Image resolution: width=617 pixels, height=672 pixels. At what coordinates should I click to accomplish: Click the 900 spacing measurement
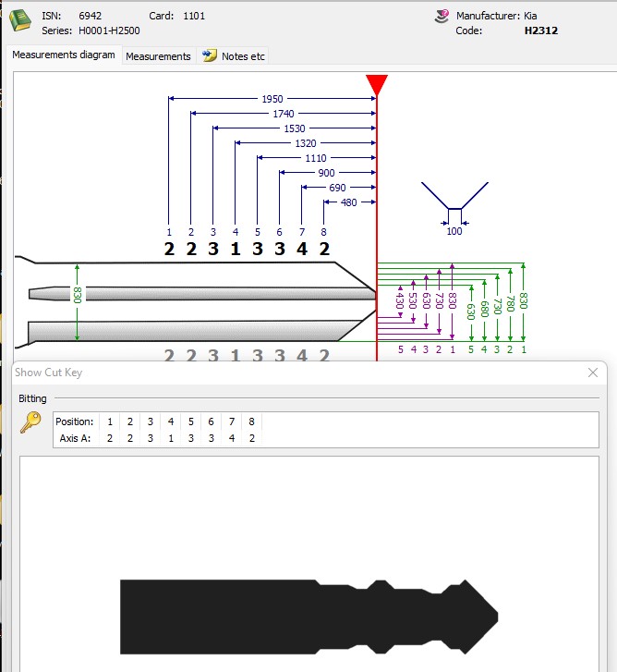click(x=326, y=173)
